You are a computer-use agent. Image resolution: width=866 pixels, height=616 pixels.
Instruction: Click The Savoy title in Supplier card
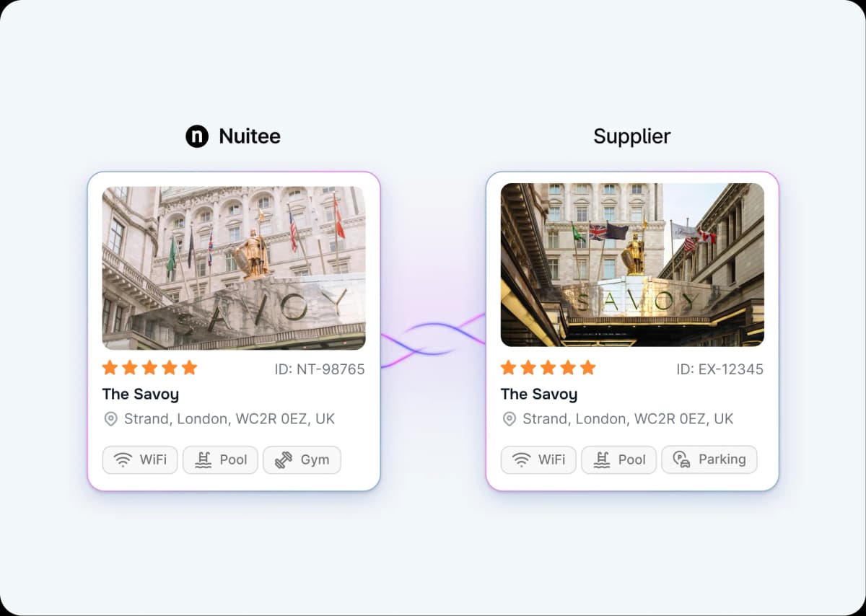coord(539,395)
